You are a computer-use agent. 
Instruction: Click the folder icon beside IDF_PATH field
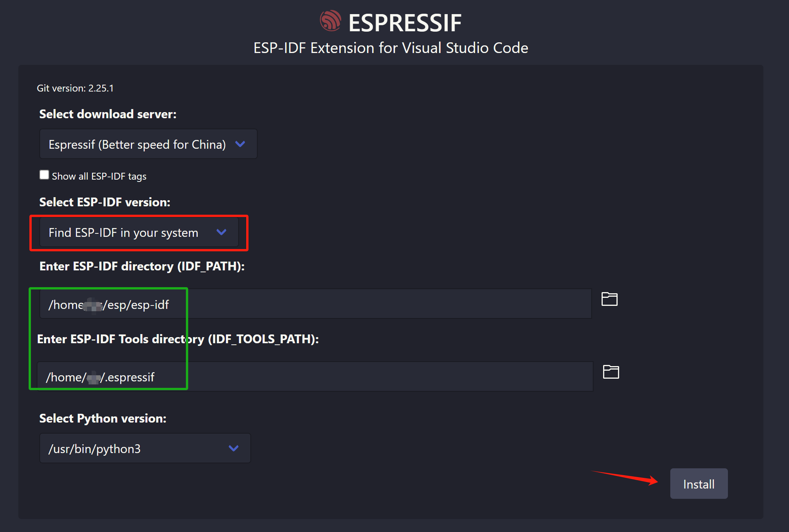click(609, 299)
